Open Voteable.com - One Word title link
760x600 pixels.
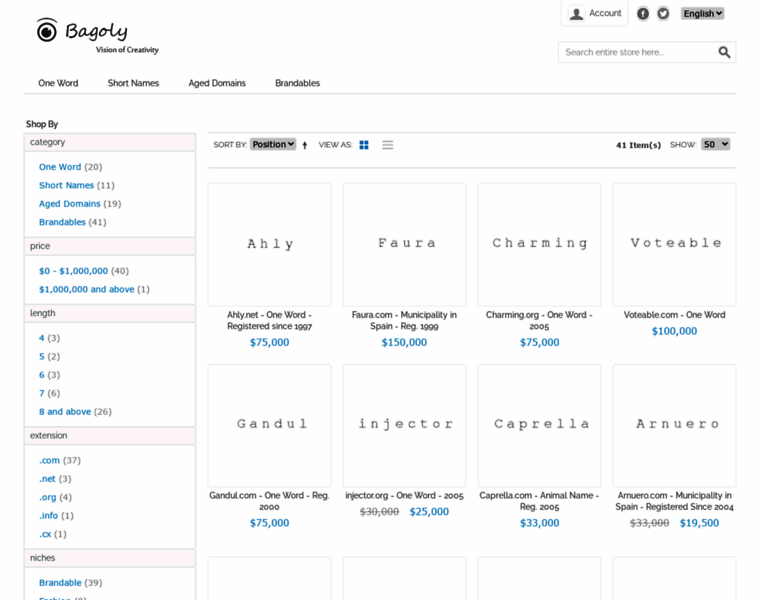(x=674, y=315)
